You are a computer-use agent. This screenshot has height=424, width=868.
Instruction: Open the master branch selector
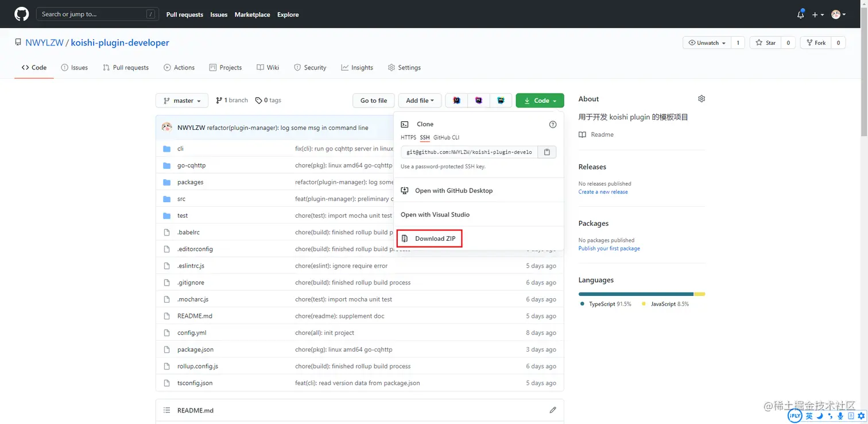pos(182,101)
